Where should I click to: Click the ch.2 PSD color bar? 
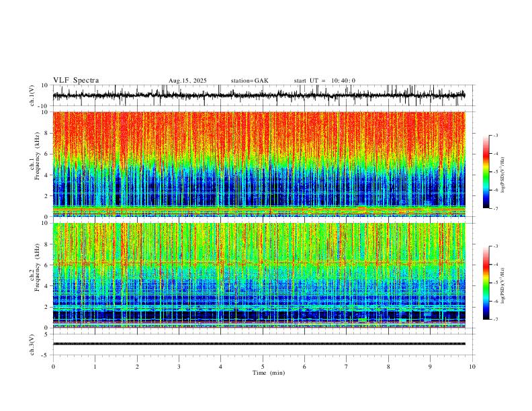tap(486, 283)
